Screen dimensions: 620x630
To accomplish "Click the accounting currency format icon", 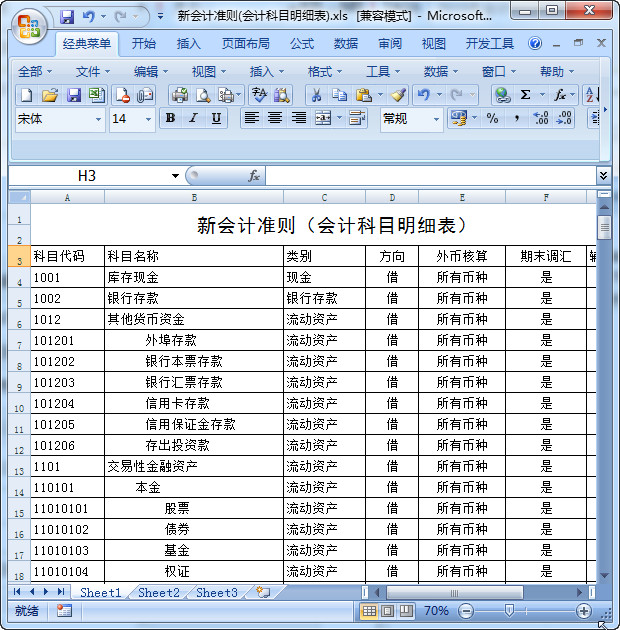I will (458, 118).
